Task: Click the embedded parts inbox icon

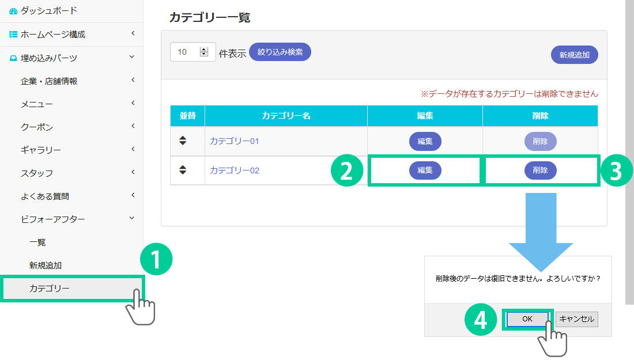Action: coord(13,58)
